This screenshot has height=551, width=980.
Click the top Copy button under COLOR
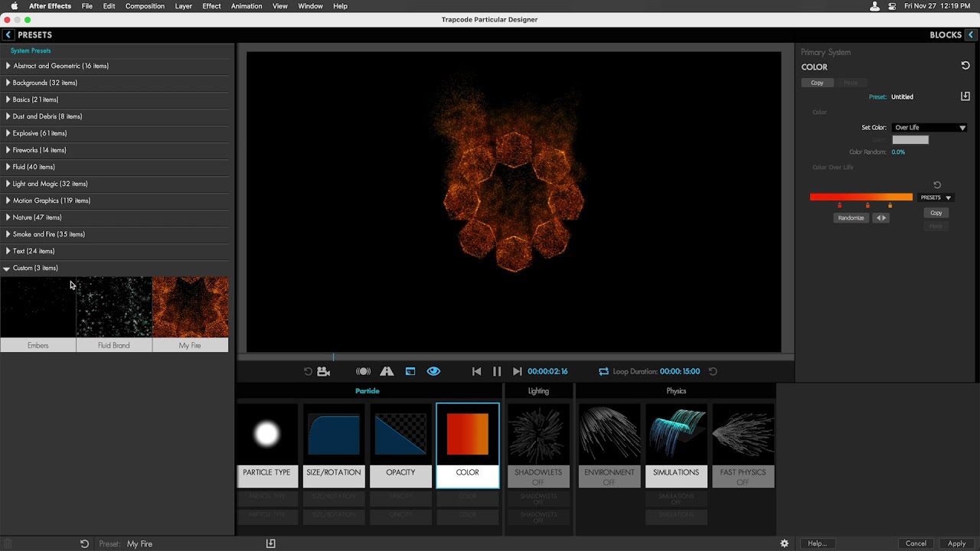click(817, 83)
